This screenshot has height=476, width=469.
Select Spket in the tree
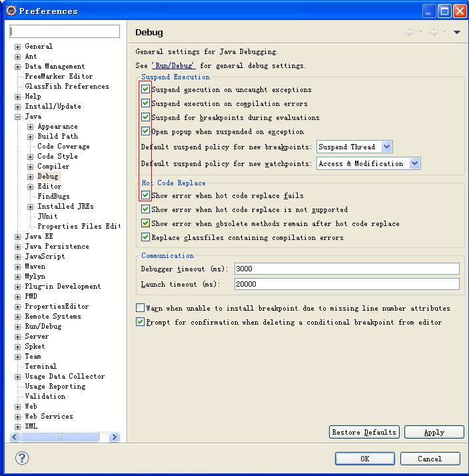coord(35,347)
